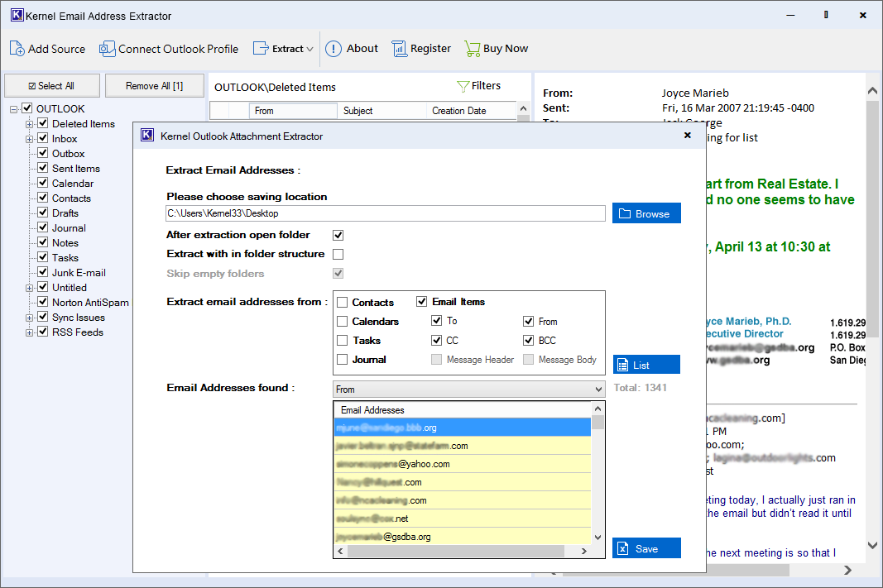Click the email list horizontal scrollbar thumb
Viewport: 883px width, 588px height.
coord(456,552)
